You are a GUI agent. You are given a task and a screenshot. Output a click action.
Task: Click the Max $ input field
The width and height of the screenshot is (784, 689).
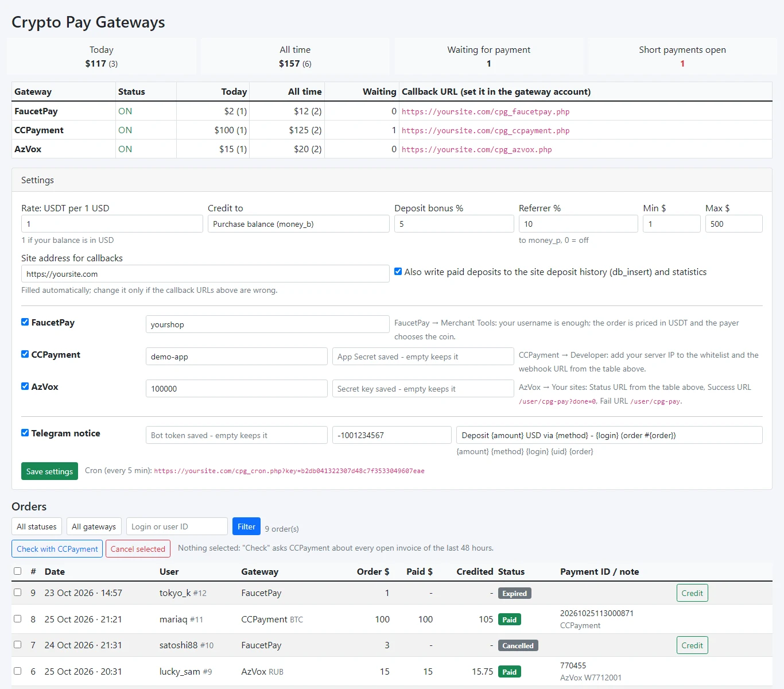pos(734,224)
